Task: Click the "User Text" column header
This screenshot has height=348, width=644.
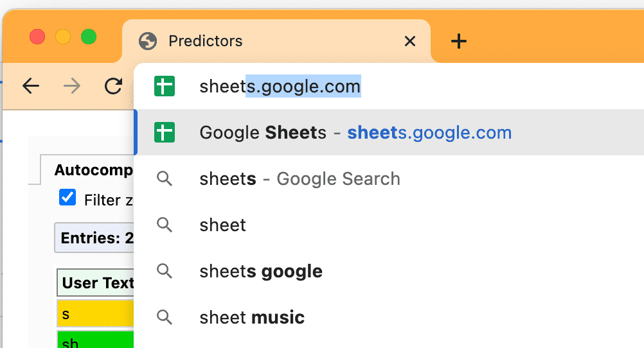Action: 97,283
